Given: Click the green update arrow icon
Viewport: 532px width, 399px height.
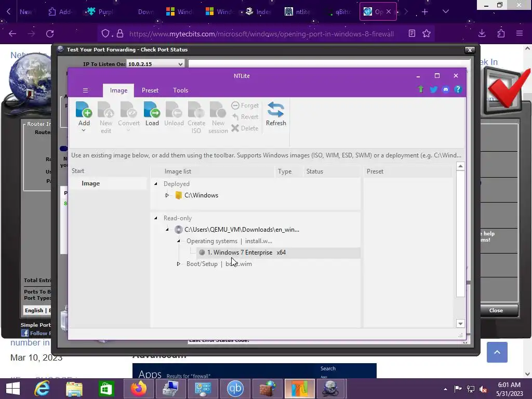Looking at the screenshot, I should point(421,89).
